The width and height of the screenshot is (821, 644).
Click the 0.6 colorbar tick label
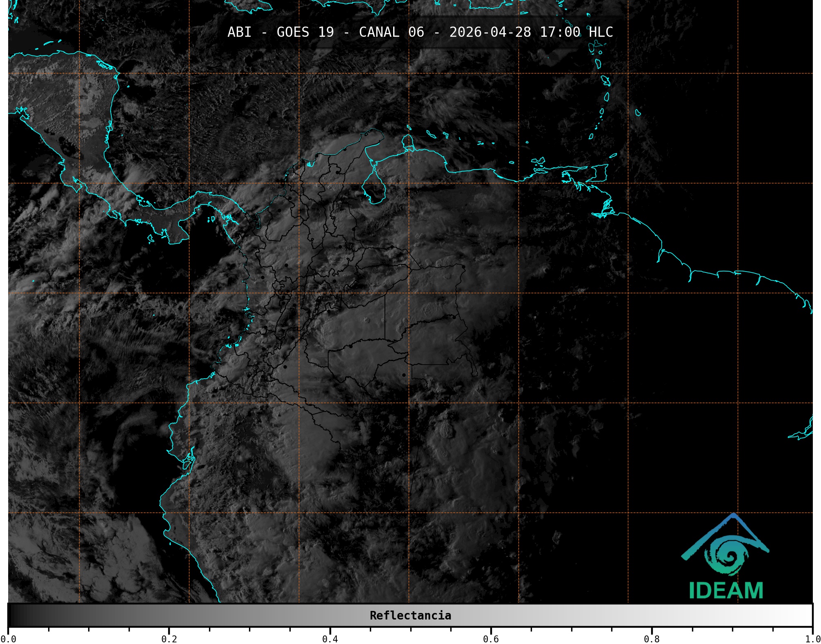point(491,639)
